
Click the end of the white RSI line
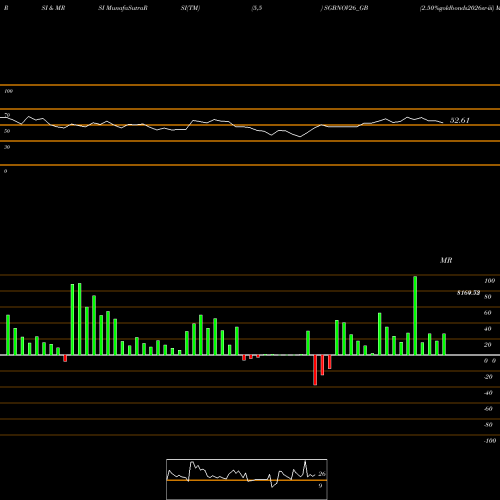(443, 123)
